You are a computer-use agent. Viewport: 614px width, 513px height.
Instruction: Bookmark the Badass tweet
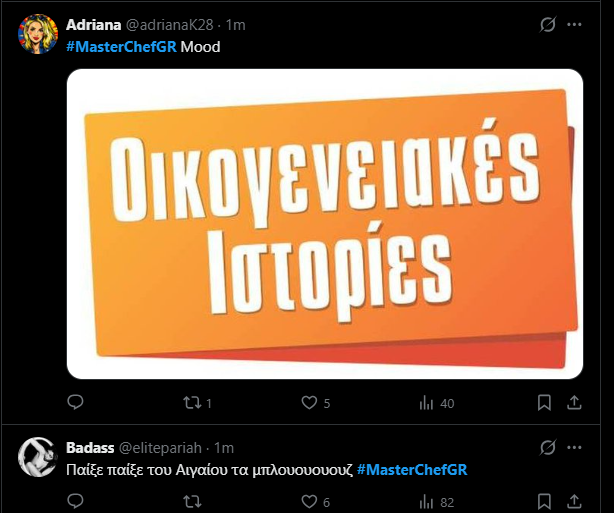point(545,501)
